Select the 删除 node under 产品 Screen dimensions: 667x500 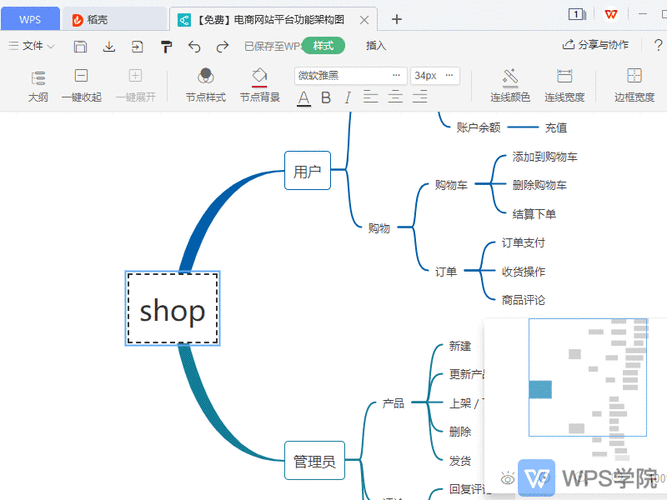pyautogui.click(x=460, y=432)
